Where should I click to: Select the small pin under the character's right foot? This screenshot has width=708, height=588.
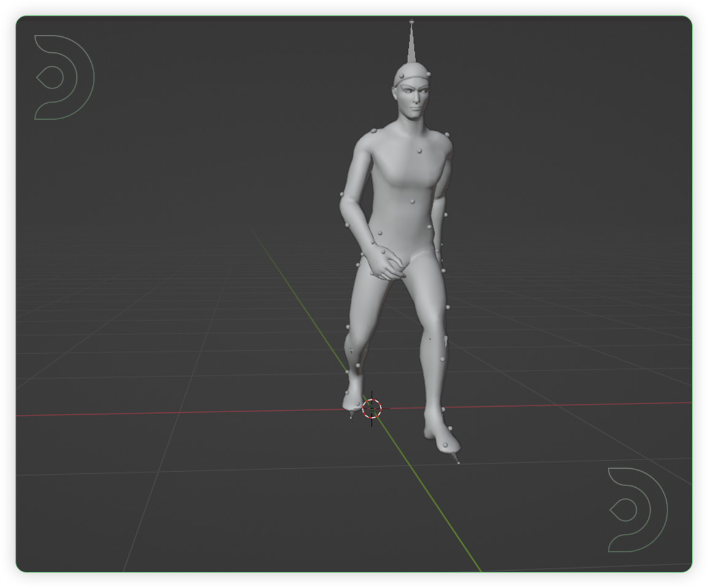point(350,414)
